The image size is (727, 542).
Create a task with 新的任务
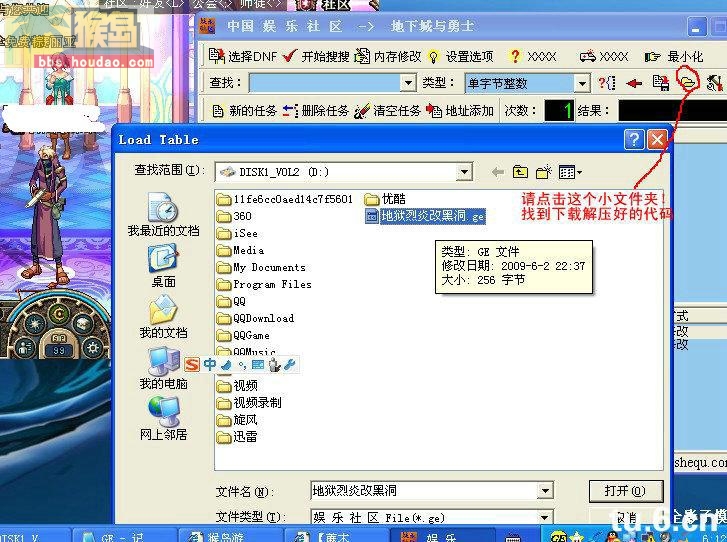244,111
